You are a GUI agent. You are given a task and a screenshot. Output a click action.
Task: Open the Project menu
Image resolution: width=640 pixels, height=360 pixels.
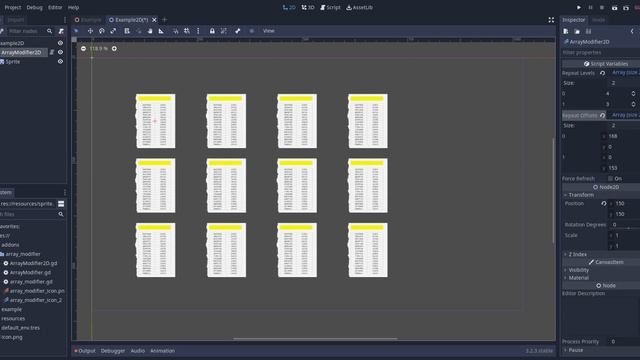click(13, 7)
